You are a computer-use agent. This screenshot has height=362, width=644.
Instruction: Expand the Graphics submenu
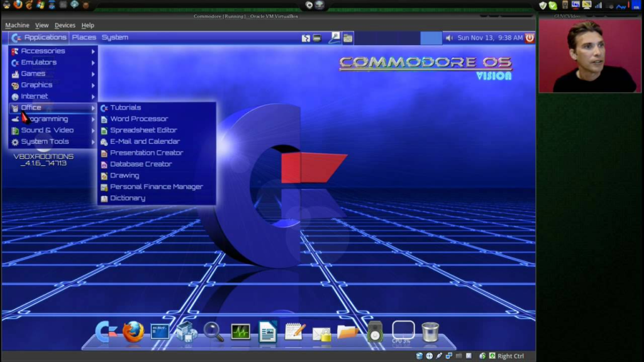(53, 85)
